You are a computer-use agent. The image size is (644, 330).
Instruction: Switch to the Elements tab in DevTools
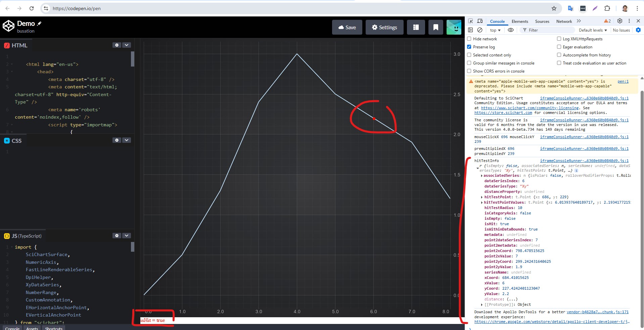click(520, 21)
